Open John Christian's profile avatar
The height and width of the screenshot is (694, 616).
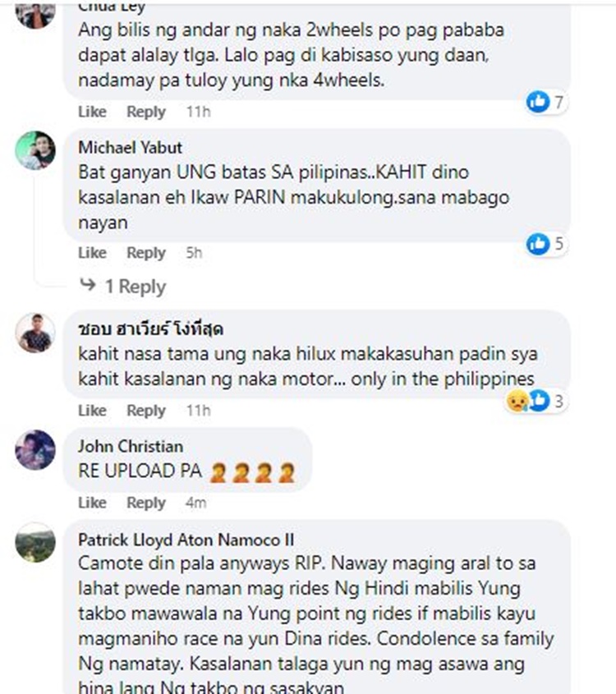(x=35, y=450)
